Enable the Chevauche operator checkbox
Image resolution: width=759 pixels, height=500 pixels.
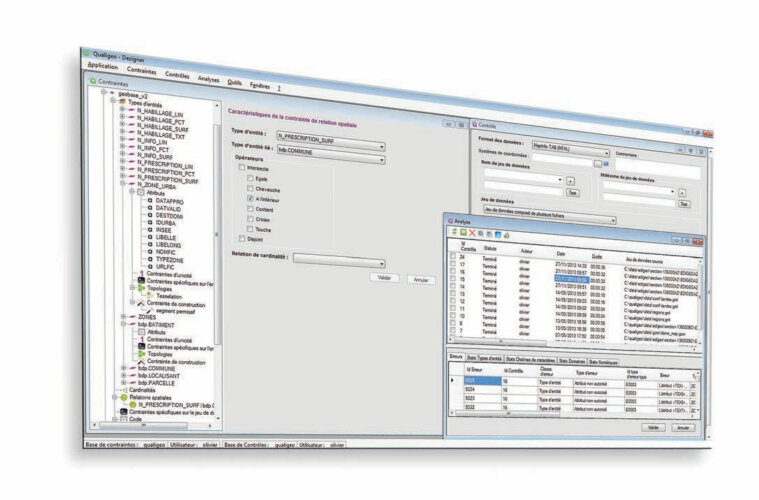[250, 188]
